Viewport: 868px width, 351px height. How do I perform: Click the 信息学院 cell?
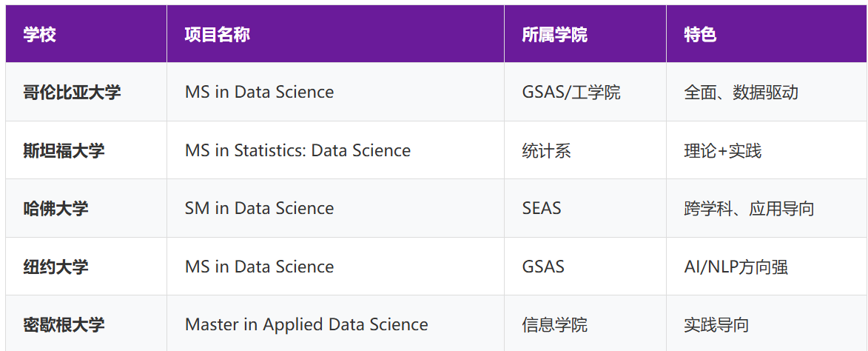click(x=554, y=325)
